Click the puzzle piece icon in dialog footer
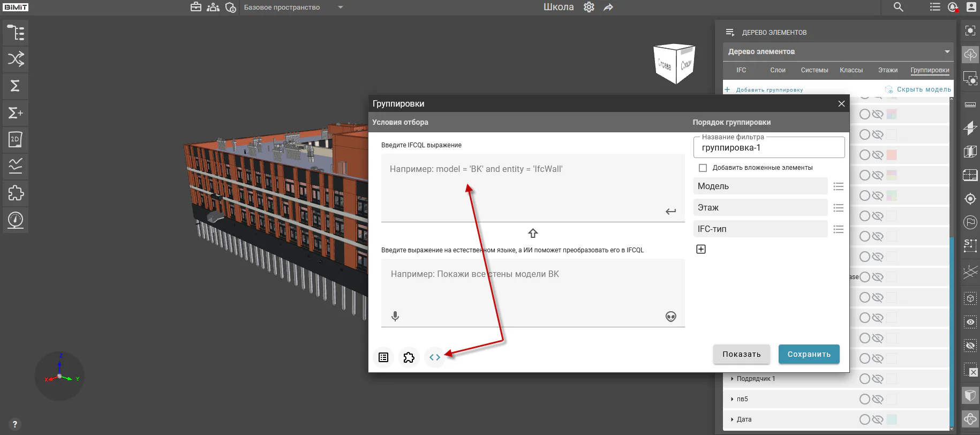 (409, 357)
